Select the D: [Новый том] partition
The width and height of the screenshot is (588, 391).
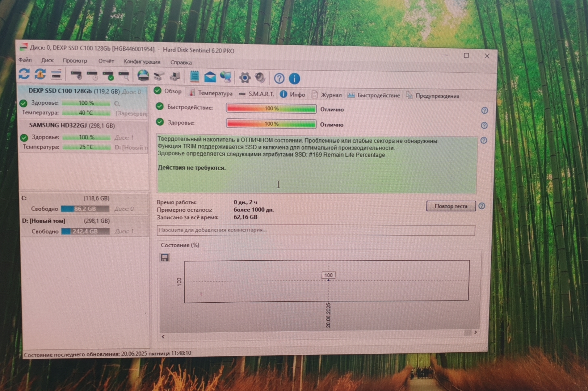pyautogui.click(x=84, y=226)
